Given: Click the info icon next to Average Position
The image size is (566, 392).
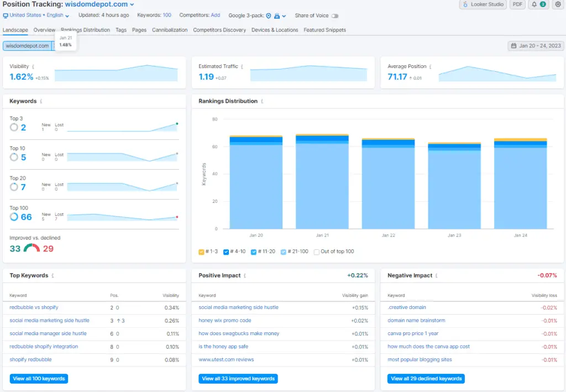Looking at the screenshot, I should (430, 67).
